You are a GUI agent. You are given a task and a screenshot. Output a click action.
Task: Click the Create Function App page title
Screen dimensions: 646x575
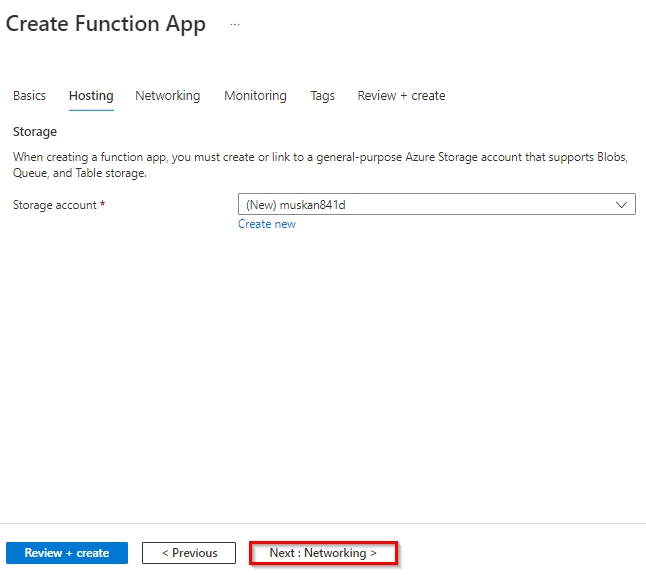(x=106, y=25)
